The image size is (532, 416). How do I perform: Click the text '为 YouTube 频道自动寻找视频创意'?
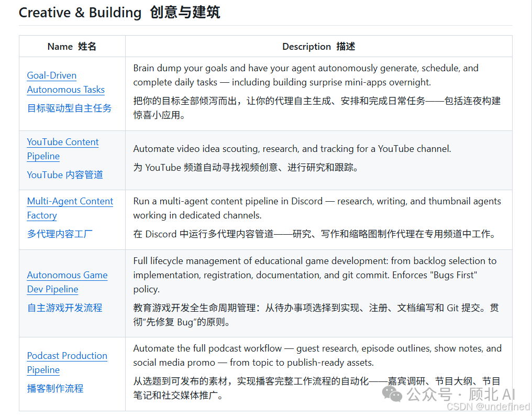coord(246,168)
